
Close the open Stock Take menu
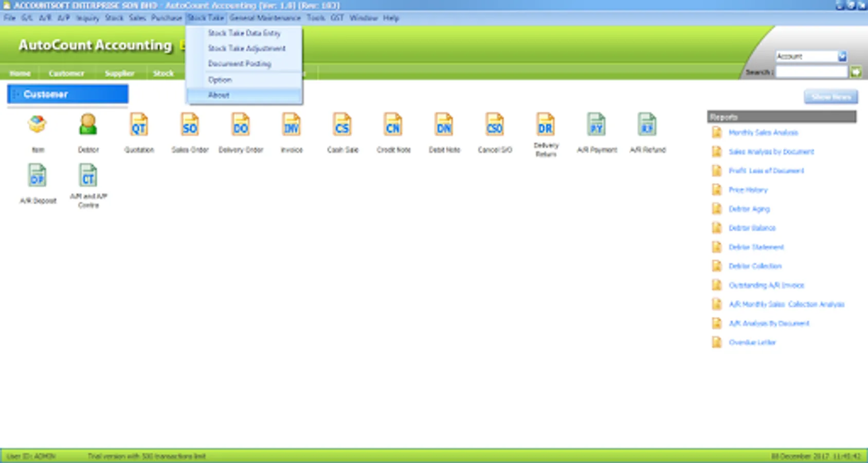point(206,18)
